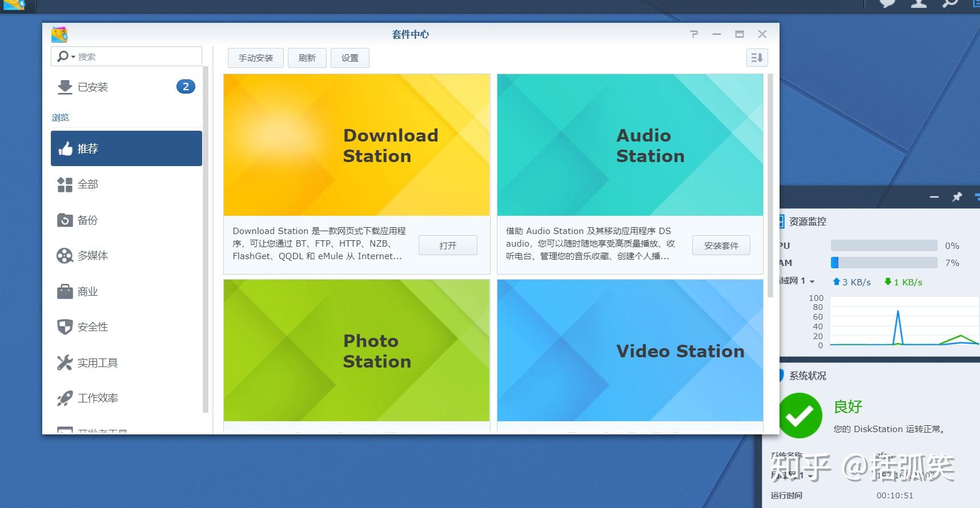
Task: Click the grid icon beside 全部
Action: coord(65,184)
